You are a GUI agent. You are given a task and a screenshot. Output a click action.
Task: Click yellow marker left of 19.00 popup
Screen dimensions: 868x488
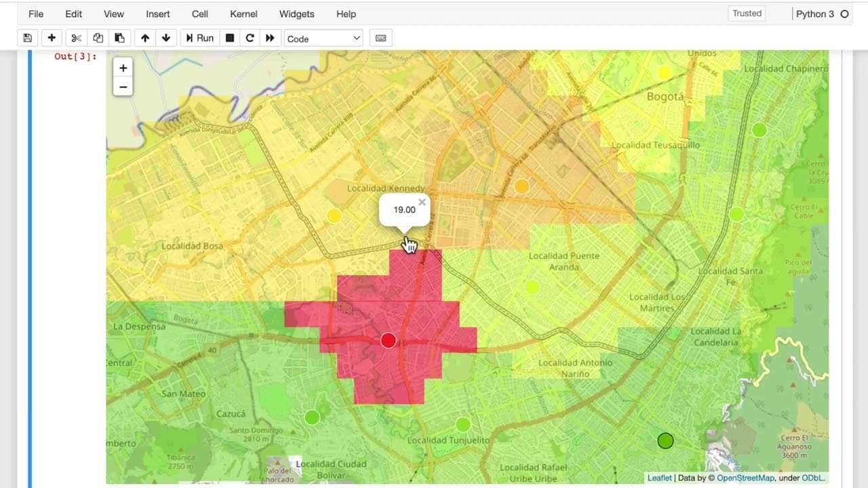tap(334, 216)
